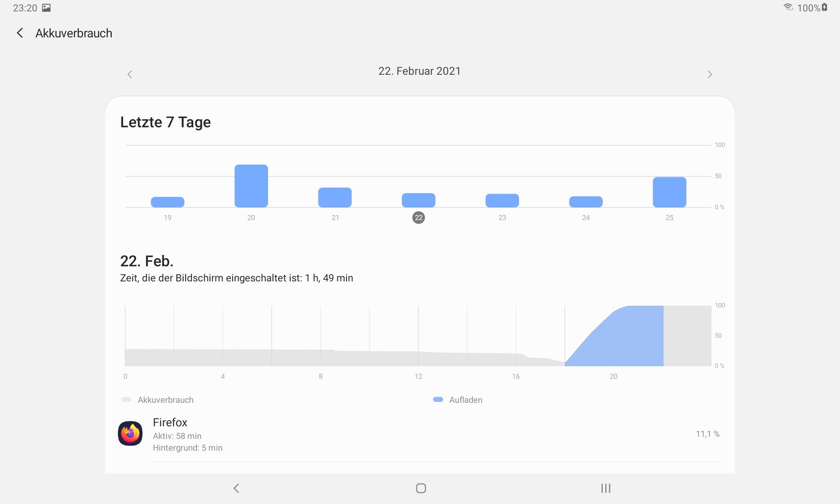Tap Aktiv: 58 min text
840x504 pixels.
click(177, 436)
